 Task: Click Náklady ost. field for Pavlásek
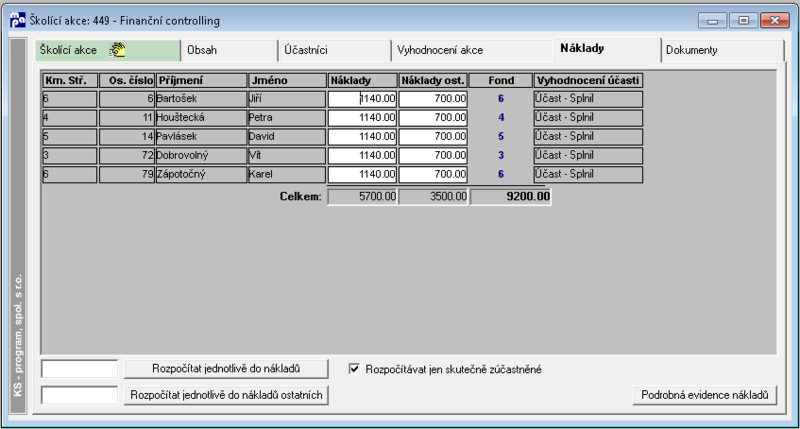[433, 137]
